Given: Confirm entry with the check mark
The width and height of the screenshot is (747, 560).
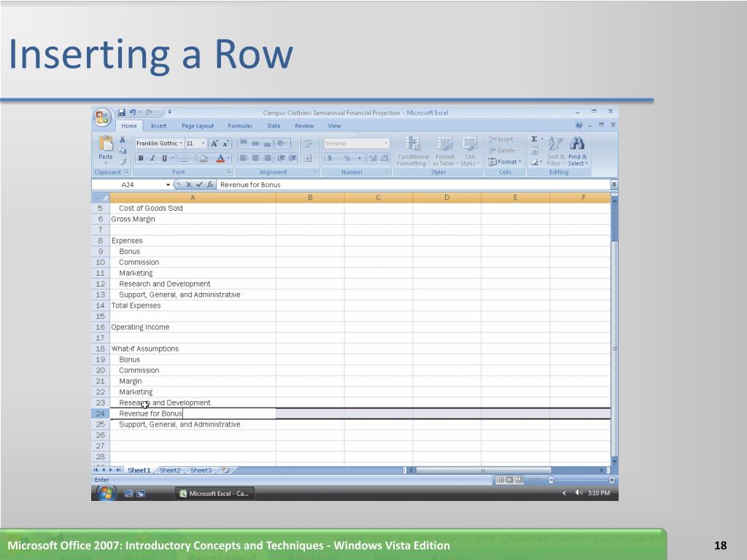Looking at the screenshot, I should point(199,184).
